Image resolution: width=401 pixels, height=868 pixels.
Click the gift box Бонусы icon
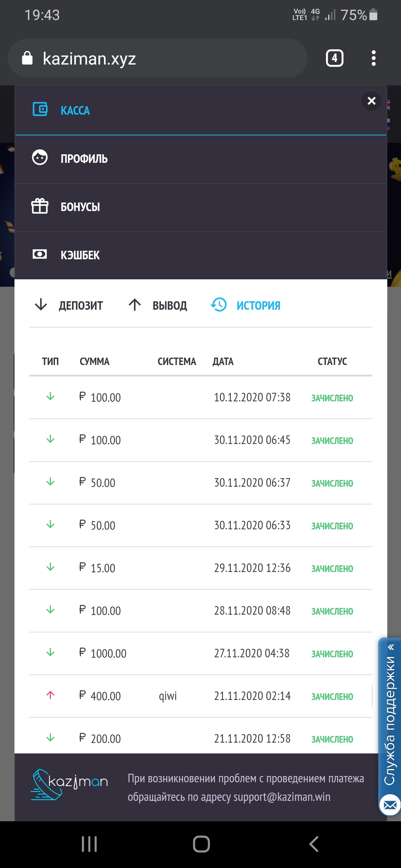[40, 206]
